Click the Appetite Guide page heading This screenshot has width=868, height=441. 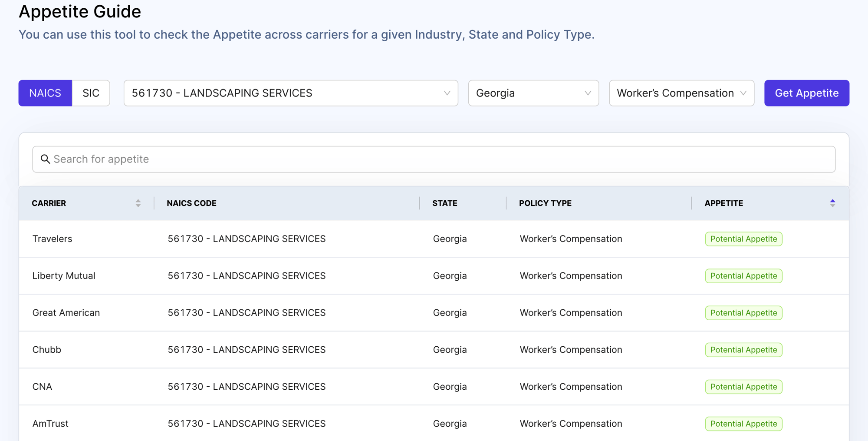point(80,12)
